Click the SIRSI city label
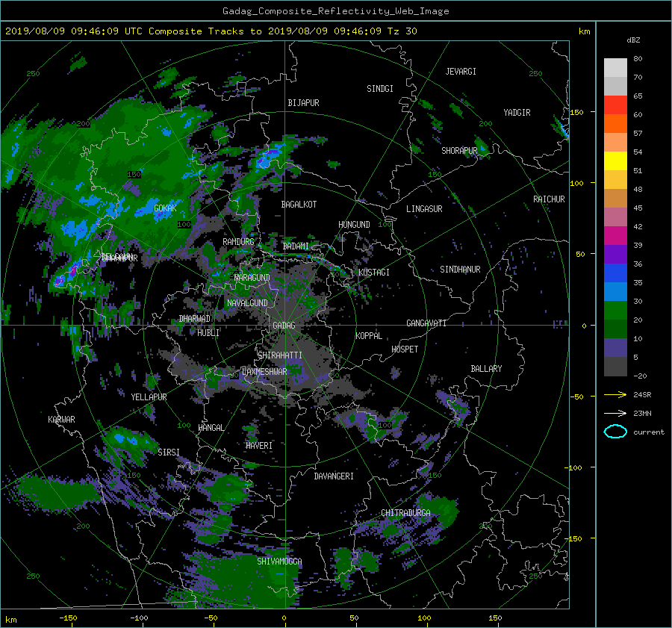Viewport: 672px width, 628px height. [169, 453]
